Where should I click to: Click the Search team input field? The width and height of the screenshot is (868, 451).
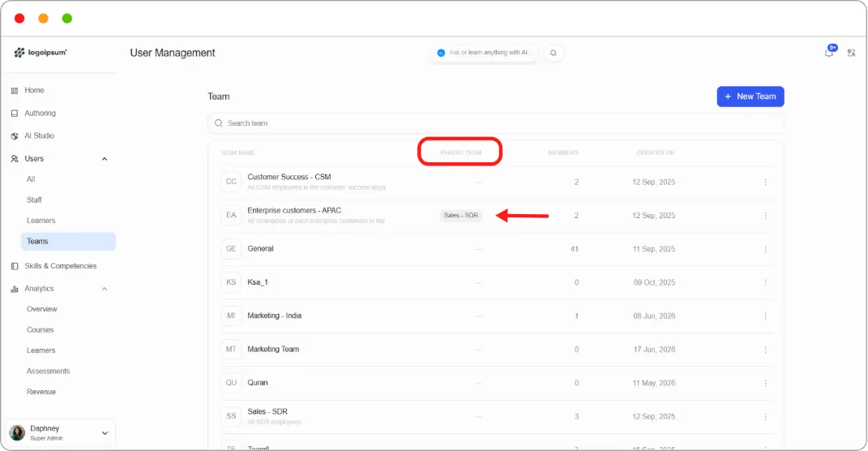click(x=495, y=123)
